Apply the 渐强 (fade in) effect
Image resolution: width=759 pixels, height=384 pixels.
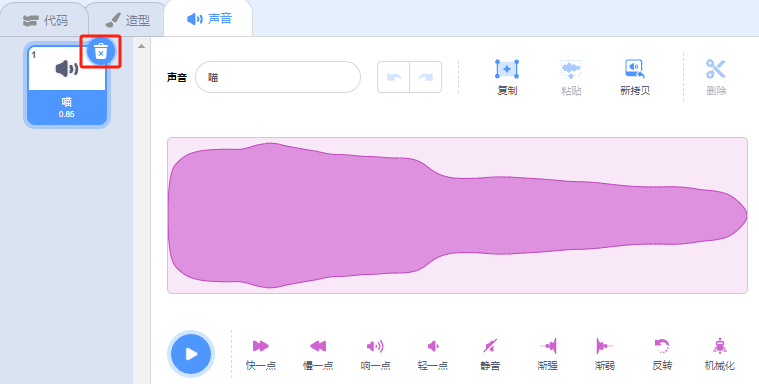point(547,346)
